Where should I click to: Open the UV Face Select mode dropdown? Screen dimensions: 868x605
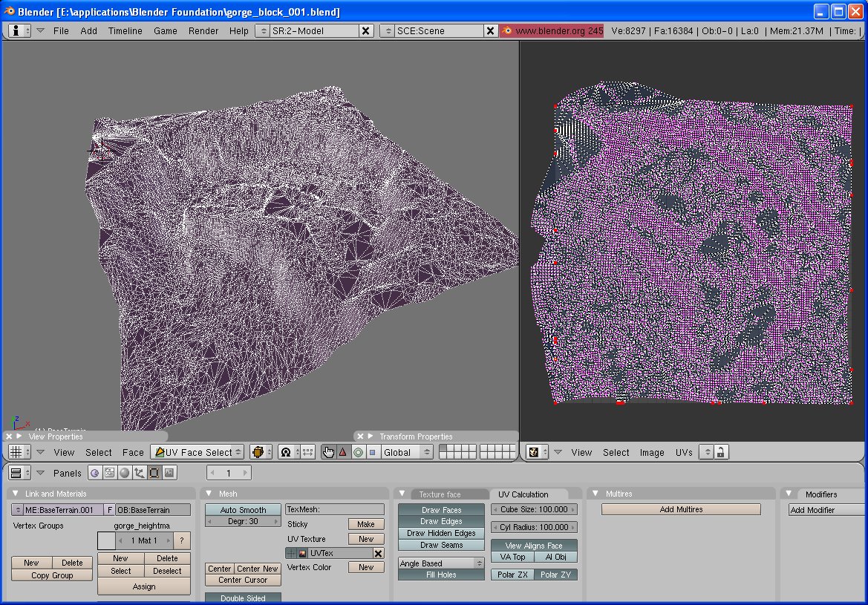(x=198, y=452)
